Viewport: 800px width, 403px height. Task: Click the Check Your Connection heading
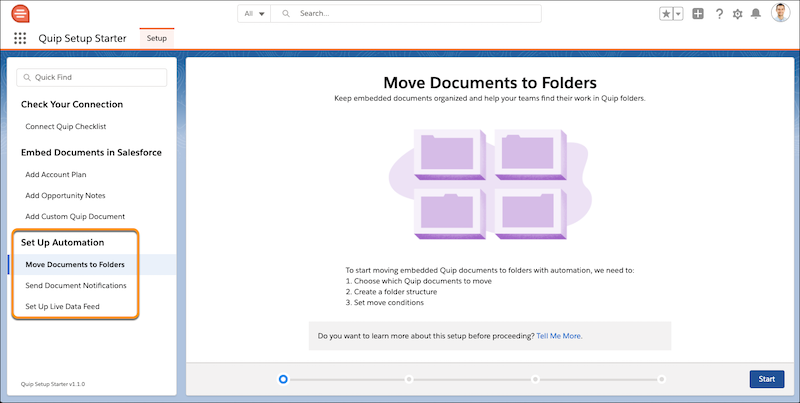[72, 104]
